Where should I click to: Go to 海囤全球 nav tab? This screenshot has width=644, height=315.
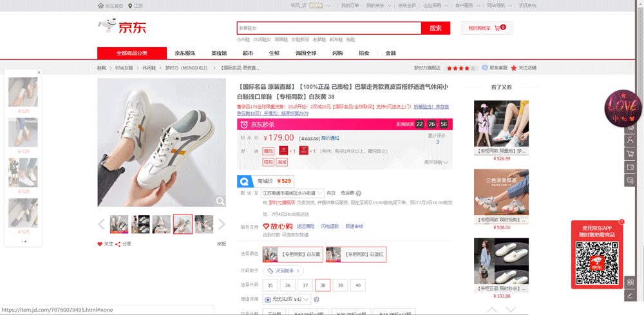[306, 53]
